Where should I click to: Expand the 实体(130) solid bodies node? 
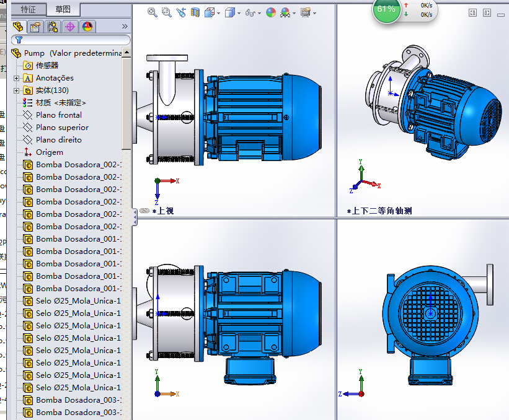16,90
